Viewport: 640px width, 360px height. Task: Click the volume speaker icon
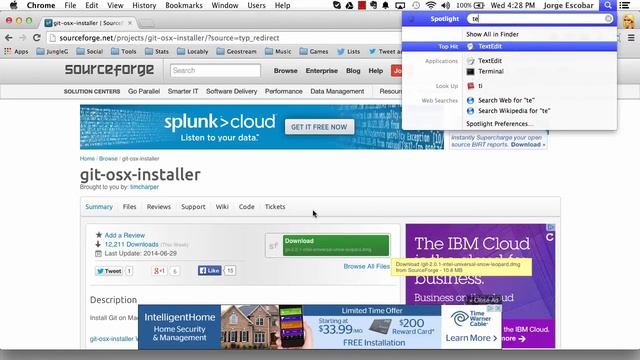tap(445, 5)
